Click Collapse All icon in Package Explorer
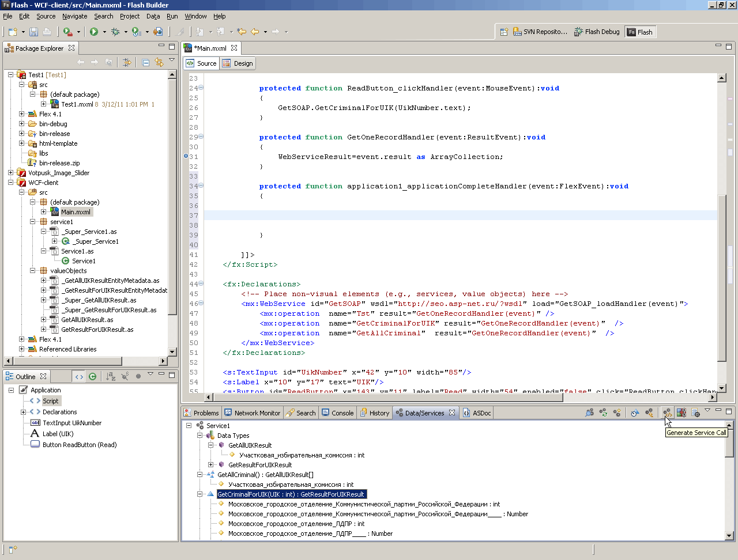 point(146,62)
